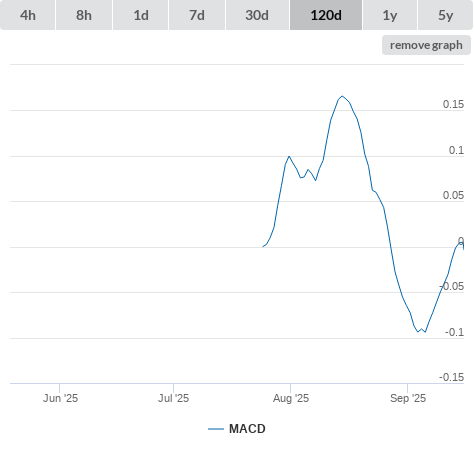Click the Aug '25 x-axis label
Screen dimensions: 474x455
click(x=291, y=398)
